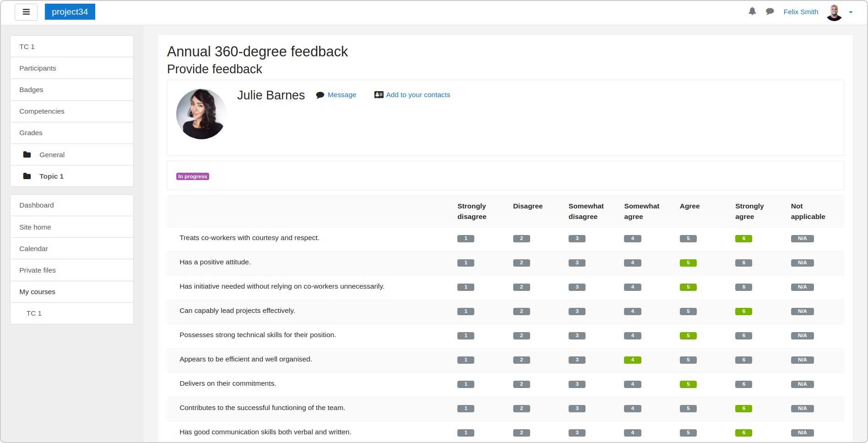Click the contact card icon beside Add to contacts
The image size is (868, 443).
379,95
